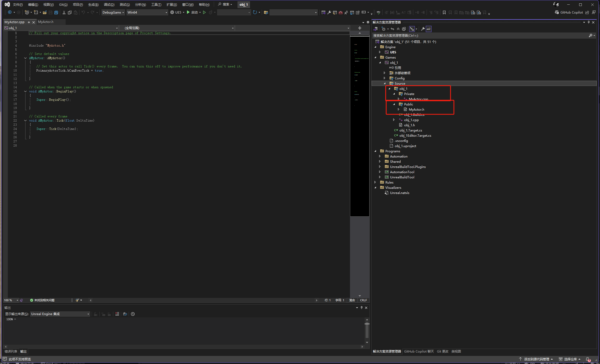This screenshot has height=364, width=600.
Task: Click the Undo arrow icon
Action: pos(83,12)
